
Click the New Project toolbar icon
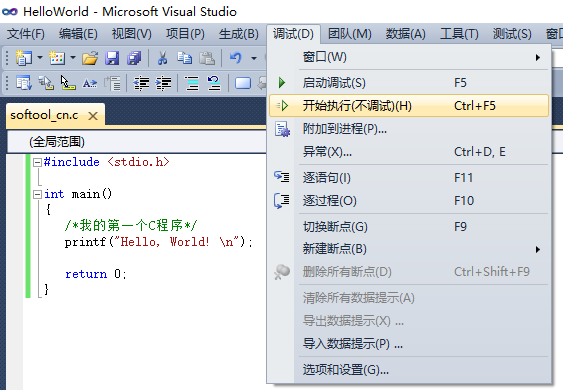(x=24, y=58)
